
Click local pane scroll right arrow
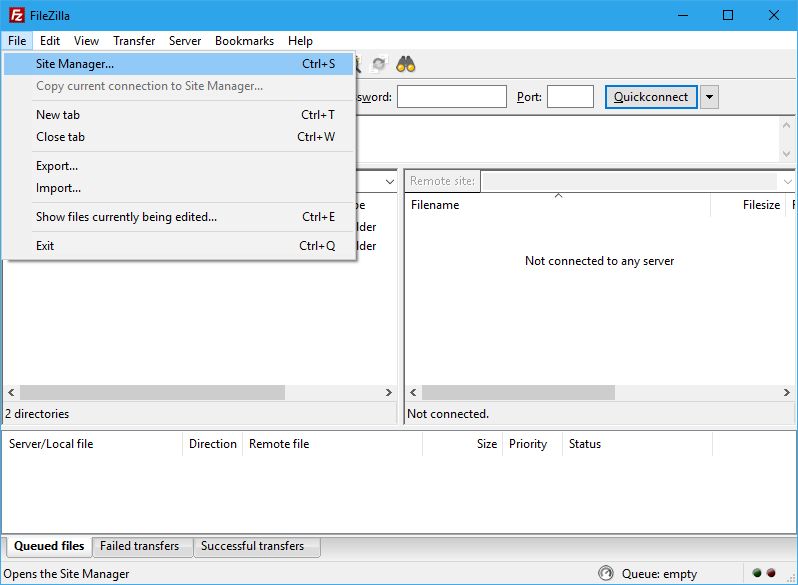click(x=389, y=393)
